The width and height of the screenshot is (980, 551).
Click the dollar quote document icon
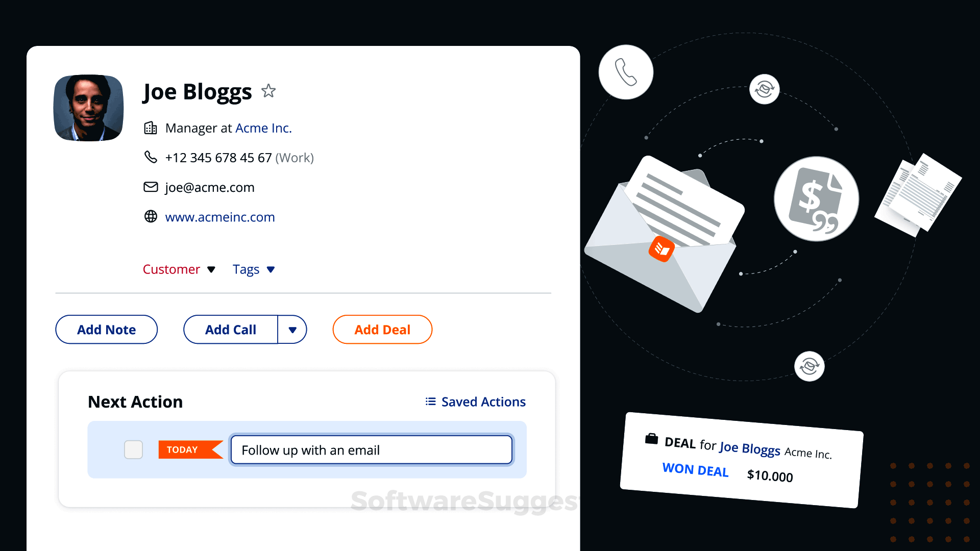pos(816,198)
